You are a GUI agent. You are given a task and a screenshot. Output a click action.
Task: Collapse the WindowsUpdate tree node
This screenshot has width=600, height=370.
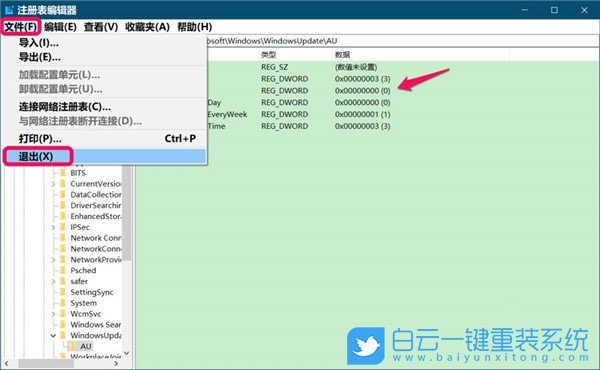pos(53,336)
